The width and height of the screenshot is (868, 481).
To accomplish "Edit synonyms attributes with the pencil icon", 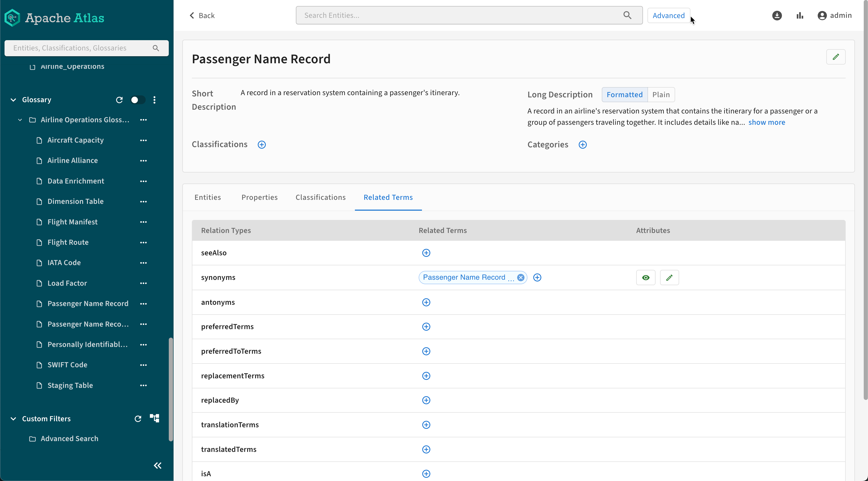I will pyautogui.click(x=669, y=278).
